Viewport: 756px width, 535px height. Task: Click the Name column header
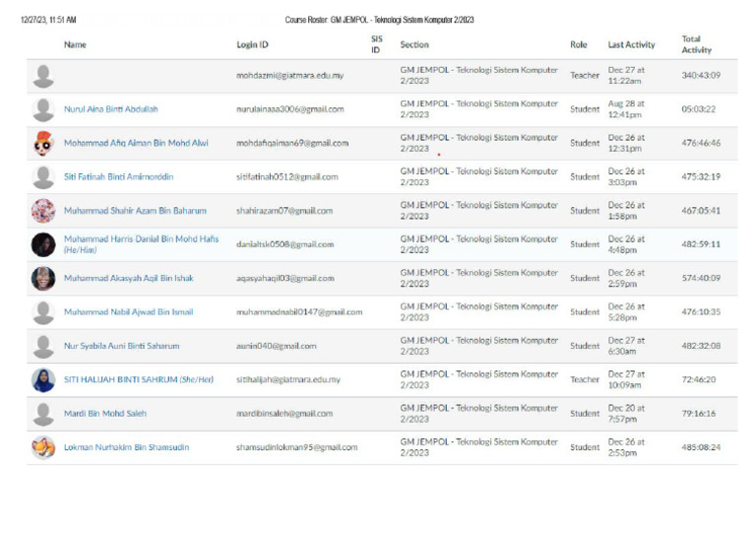(x=75, y=44)
